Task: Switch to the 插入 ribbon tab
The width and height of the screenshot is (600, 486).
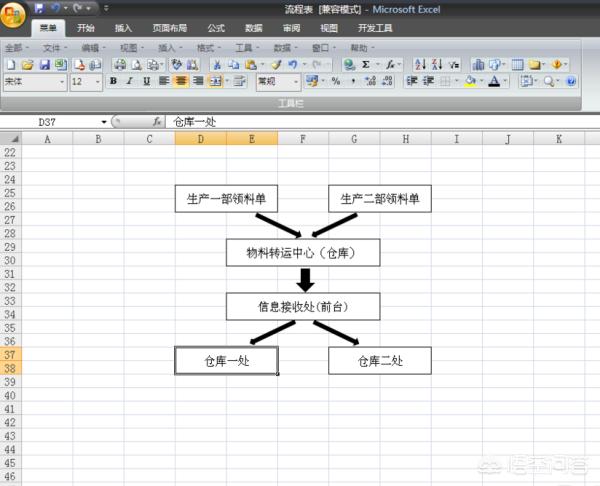Action: (x=123, y=28)
